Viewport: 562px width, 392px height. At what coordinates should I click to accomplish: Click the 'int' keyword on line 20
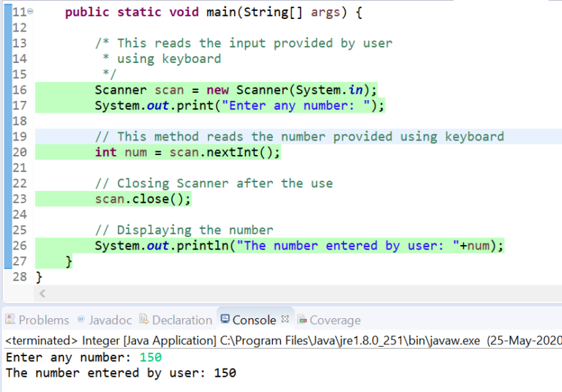pyautogui.click(x=105, y=152)
